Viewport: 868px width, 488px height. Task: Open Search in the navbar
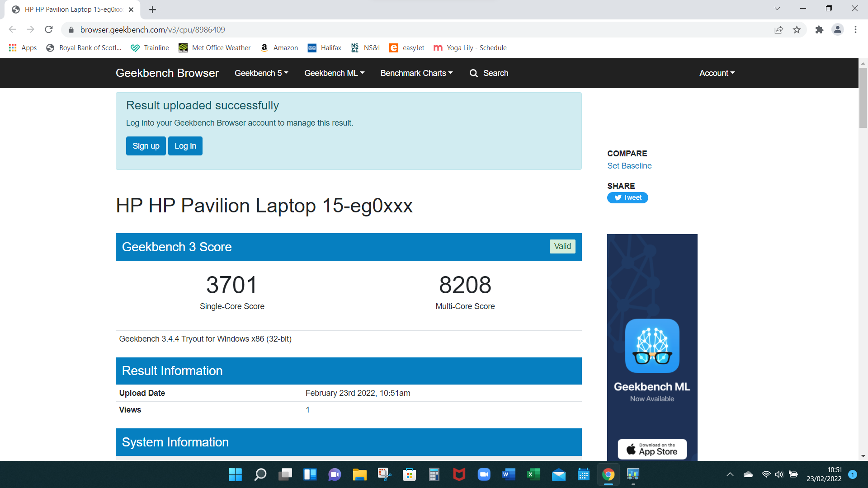pyautogui.click(x=489, y=73)
